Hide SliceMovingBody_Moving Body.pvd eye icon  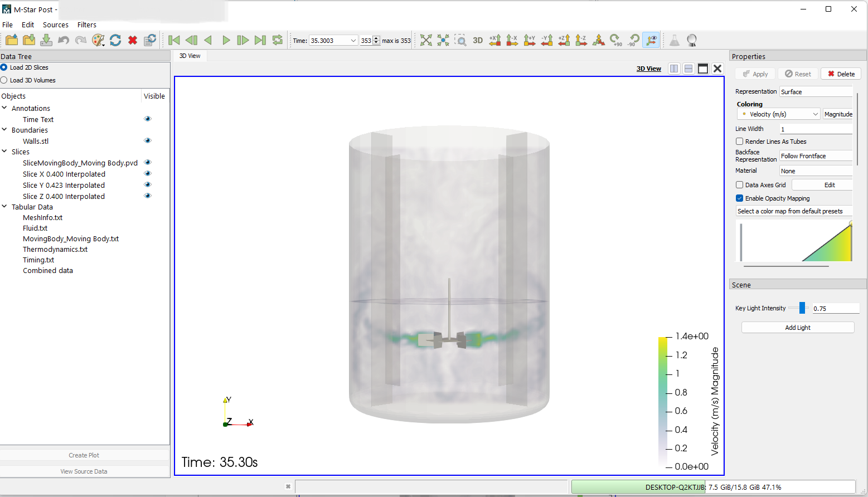148,162
